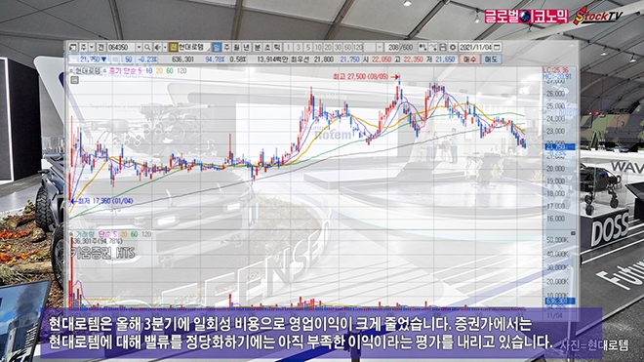The height and width of the screenshot is (362, 644).
Task: Select the 60 interval button
Action: [347, 47]
